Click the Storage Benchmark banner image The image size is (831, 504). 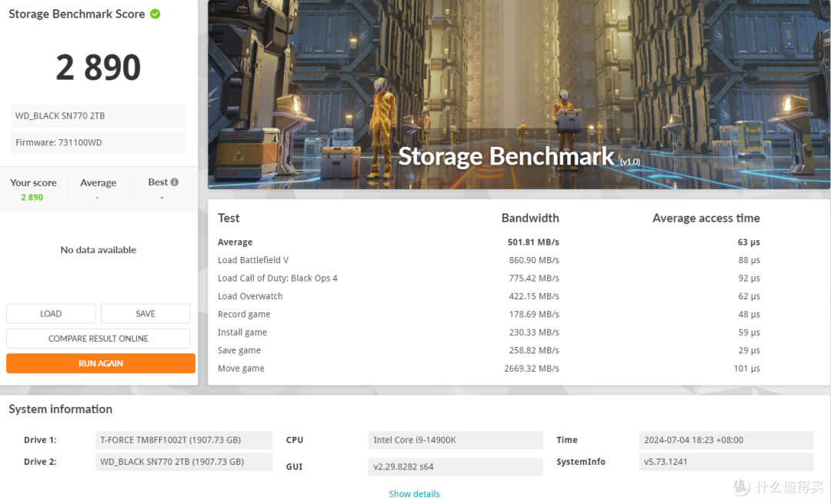click(519, 94)
